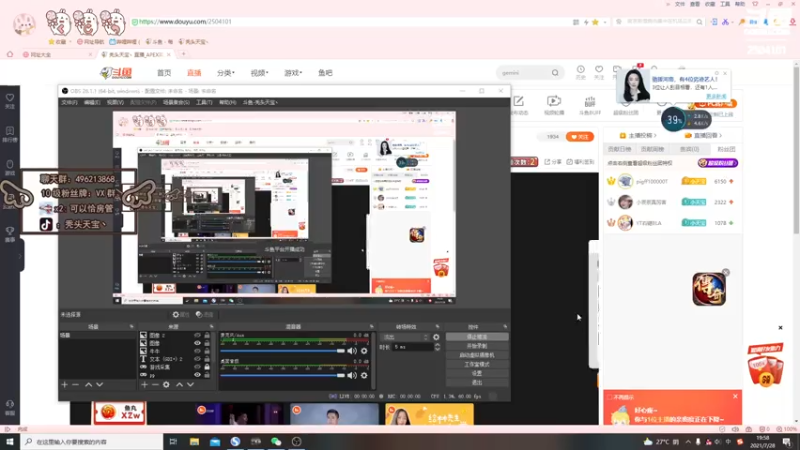Expand 直播回看 section arrow
Screen dimensions: 800x450
click(720, 136)
